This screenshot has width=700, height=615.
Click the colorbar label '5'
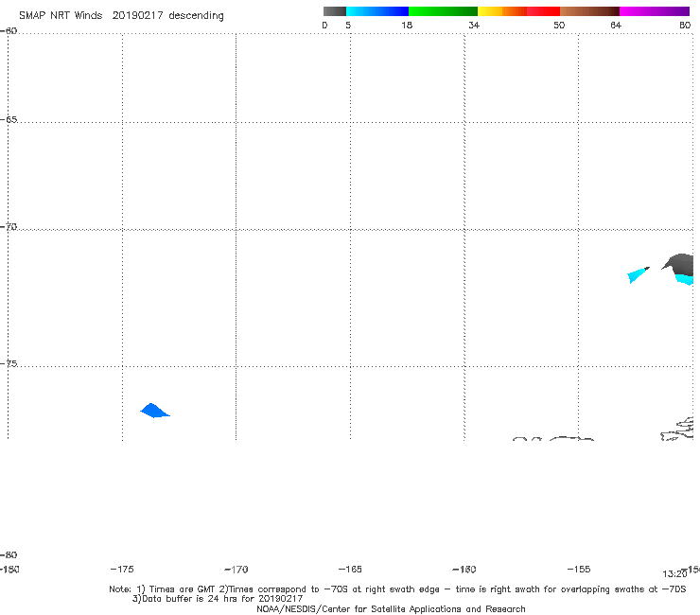click(x=348, y=26)
